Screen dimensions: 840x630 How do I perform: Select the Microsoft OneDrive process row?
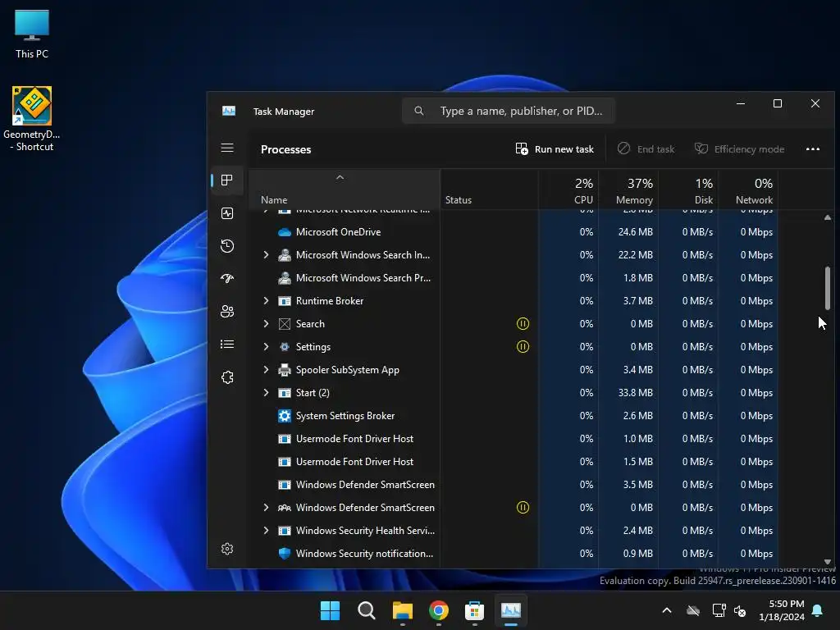click(514, 232)
